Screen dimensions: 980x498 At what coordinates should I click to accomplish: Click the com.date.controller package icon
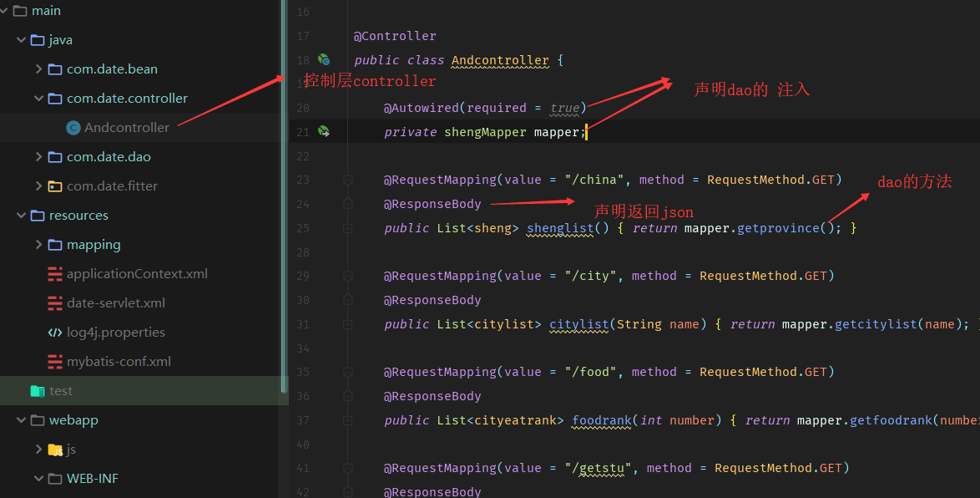pos(55,99)
